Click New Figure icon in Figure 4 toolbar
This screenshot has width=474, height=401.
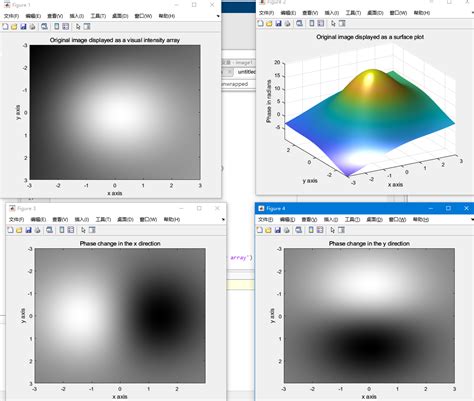[260, 230]
